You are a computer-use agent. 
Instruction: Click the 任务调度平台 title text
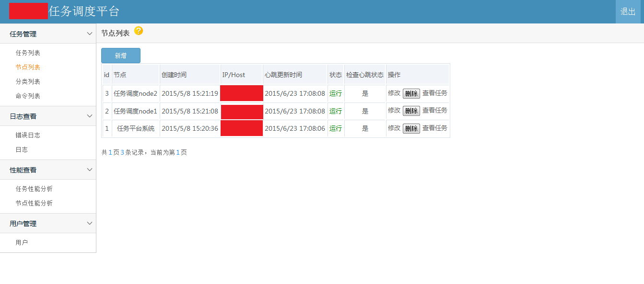tap(84, 11)
